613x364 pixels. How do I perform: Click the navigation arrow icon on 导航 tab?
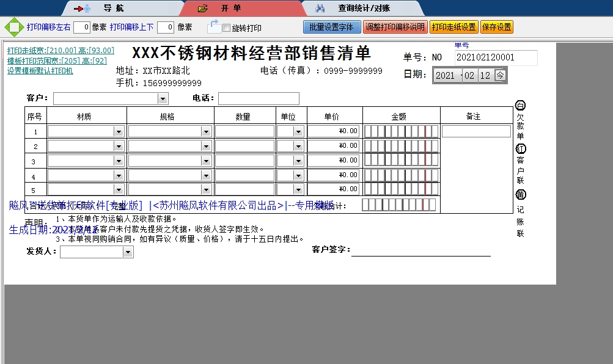[x=78, y=8]
